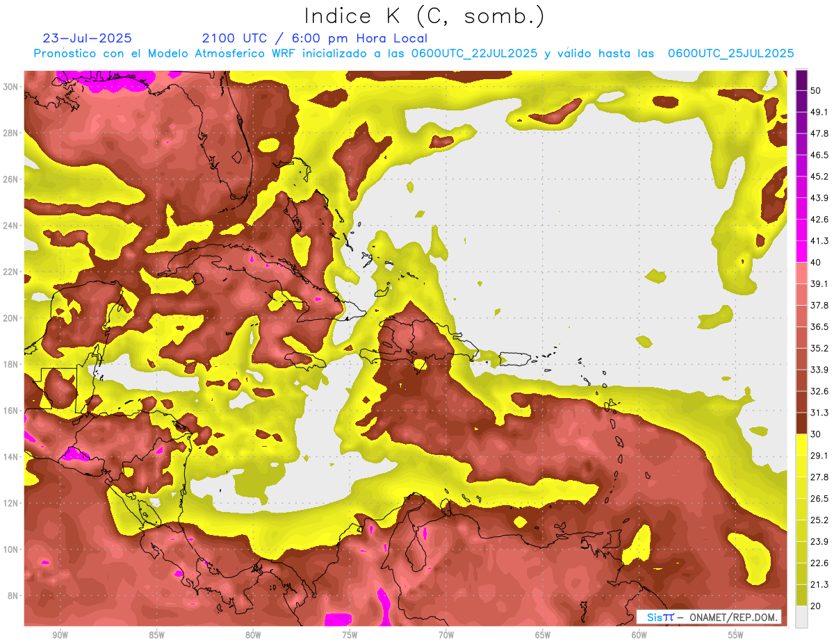Click the '70W' longitude label
The height and width of the screenshot is (644, 834).
pyautogui.click(x=446, y=635)
